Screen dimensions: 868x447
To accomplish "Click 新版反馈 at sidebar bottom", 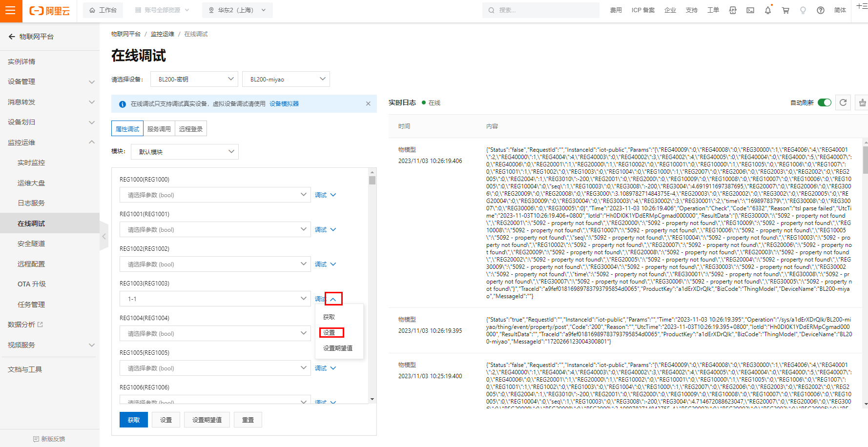I will coord(49,439).
